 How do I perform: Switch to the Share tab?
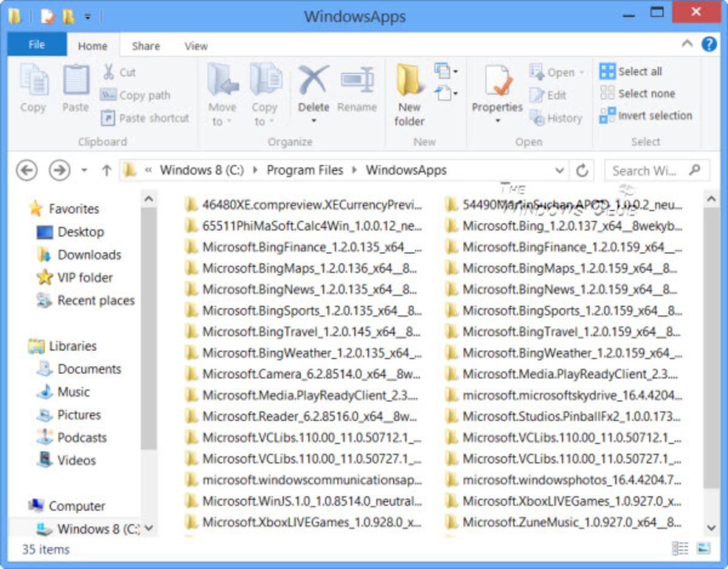(146, 45)
